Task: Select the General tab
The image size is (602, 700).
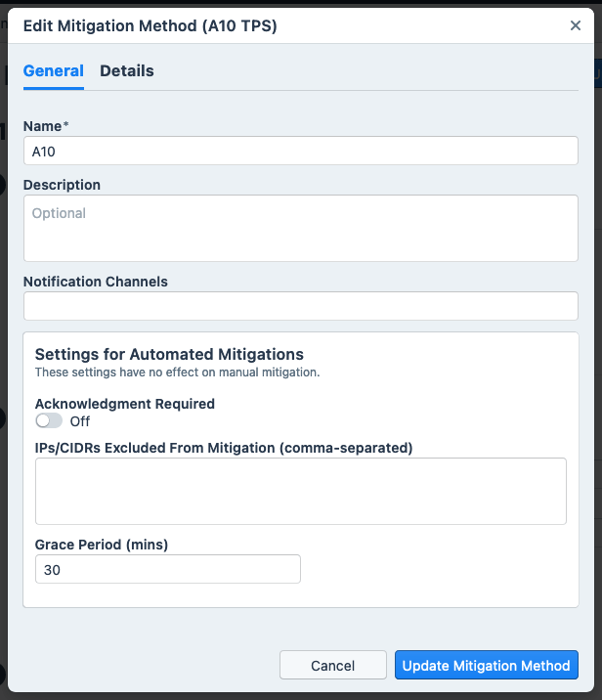Action: pos(53,70)
